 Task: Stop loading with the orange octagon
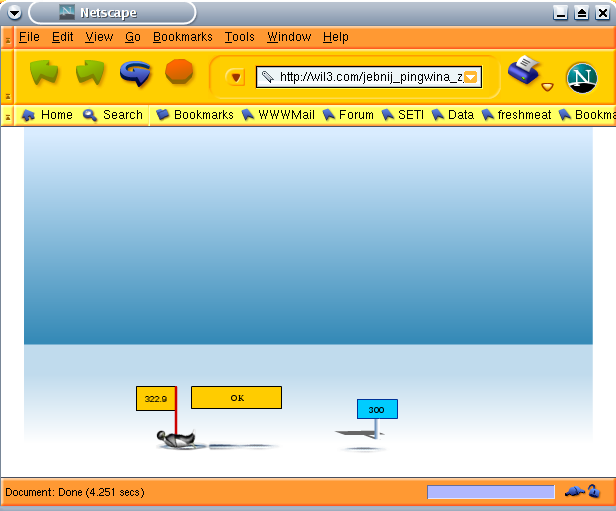pos(179,72)
